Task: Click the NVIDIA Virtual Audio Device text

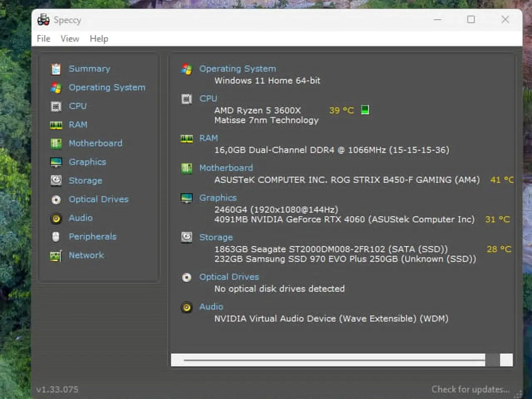Action: pos(331,319)
